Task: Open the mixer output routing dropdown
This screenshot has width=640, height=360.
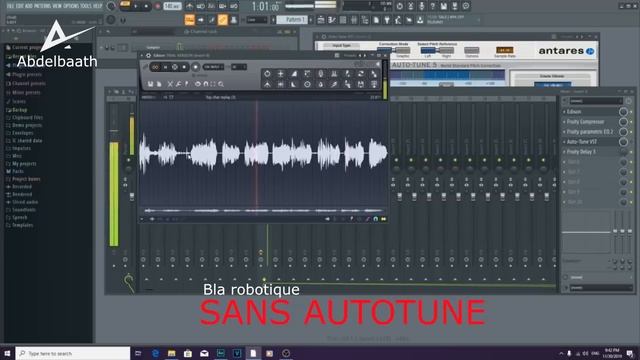Action: coord(600,288)
